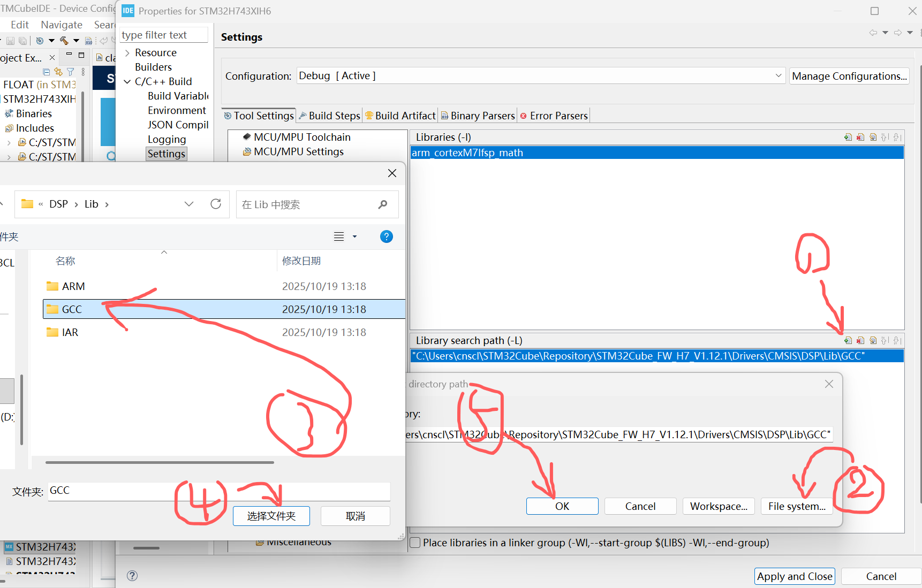This screenshot has height=588, width=922.
Task: Switch to the Build Steps tab
Action: coord(329,116)
